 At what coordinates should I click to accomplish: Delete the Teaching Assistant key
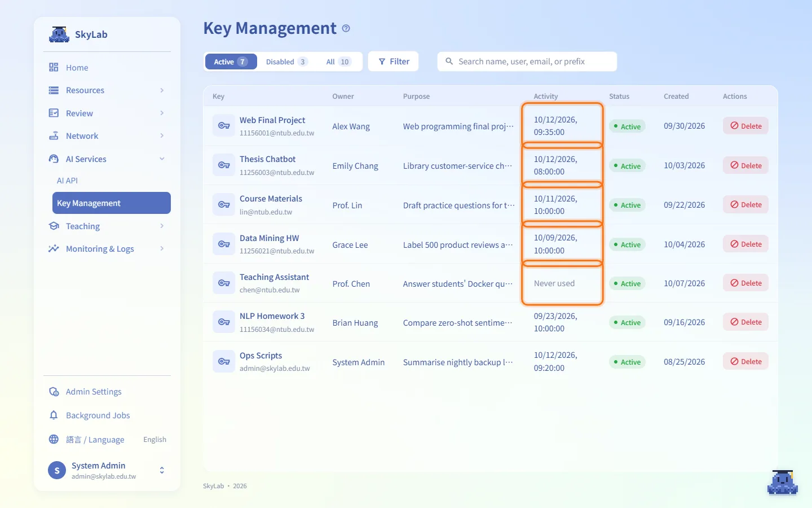pos(745,283)
